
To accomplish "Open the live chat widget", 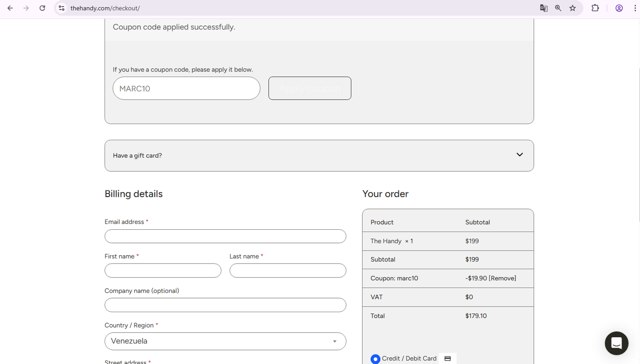I will (x=616, y=343).
